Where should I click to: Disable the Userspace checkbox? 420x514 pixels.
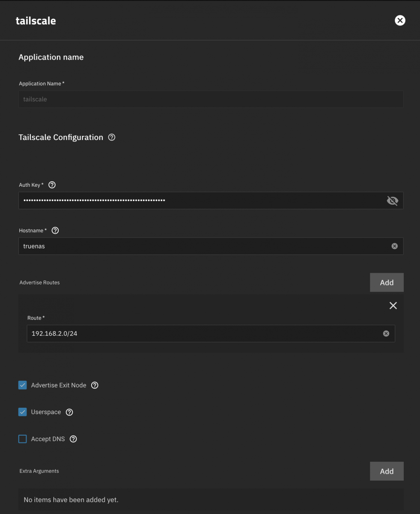[x=23, y=412]
